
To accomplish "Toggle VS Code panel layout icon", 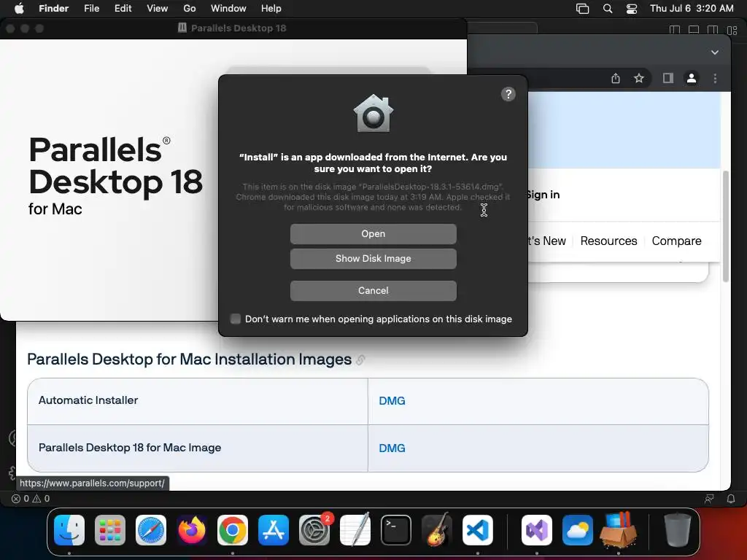I will click(x=694, y=30).
